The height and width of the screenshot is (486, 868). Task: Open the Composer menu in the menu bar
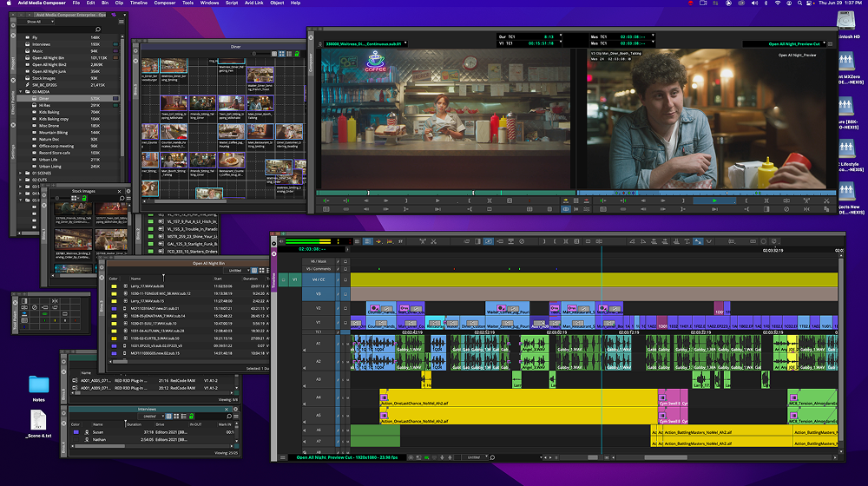(164, 3)
